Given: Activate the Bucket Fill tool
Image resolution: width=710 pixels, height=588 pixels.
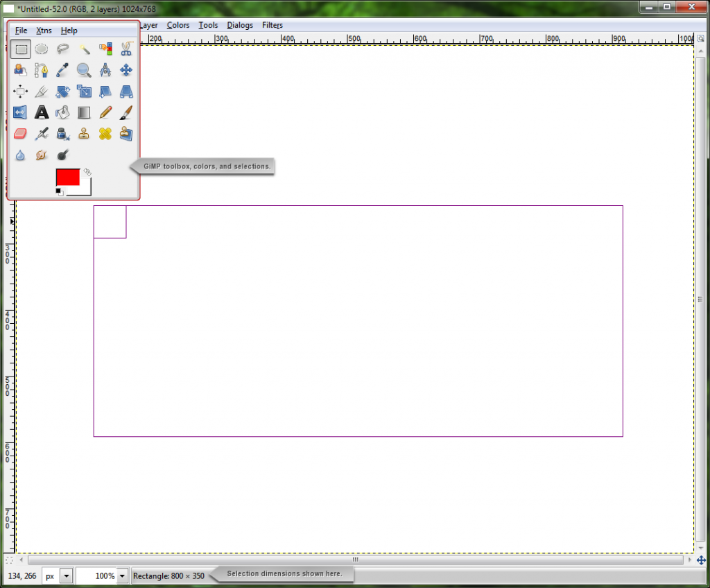Looking at the screenshot, I should pos(62,112).
